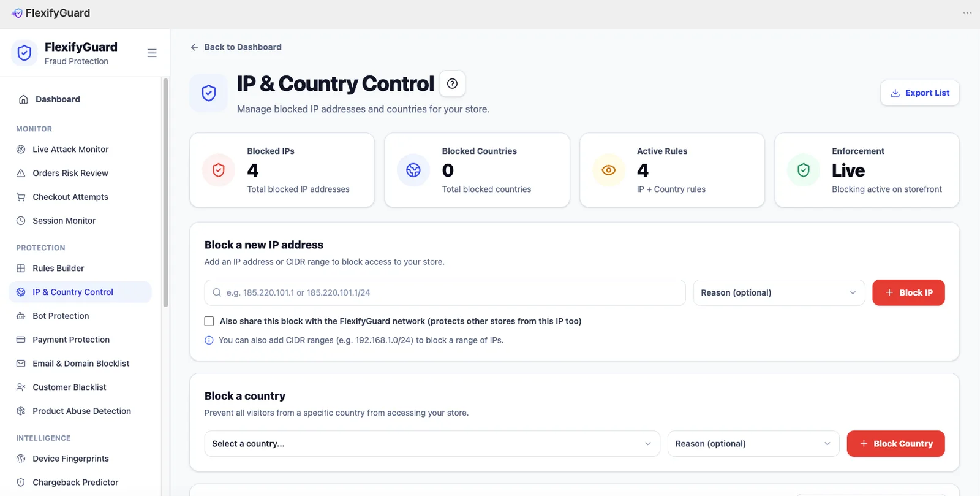Click the Blocked IPs count 4

click(x=253, y=170)
